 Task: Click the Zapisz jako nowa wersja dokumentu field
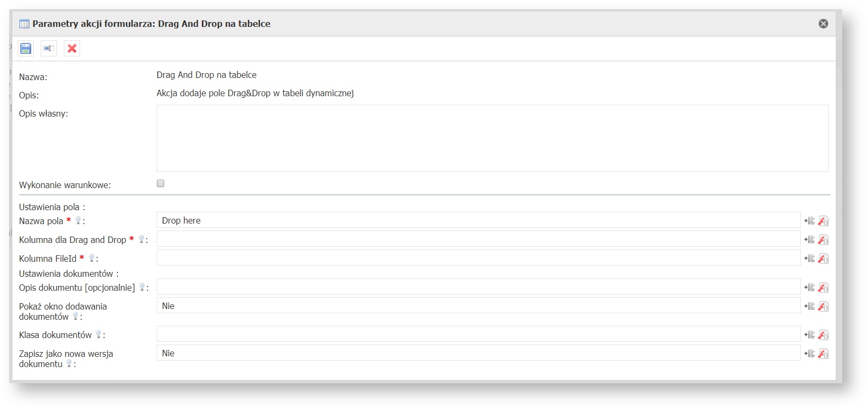[478, 353]
